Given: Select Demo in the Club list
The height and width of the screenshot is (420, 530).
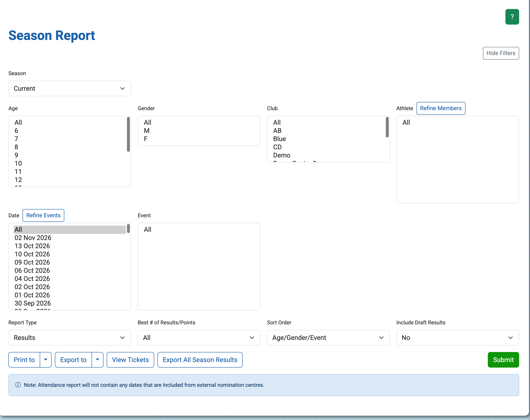Looking at the screenshot, I should [x=328, y=155].
